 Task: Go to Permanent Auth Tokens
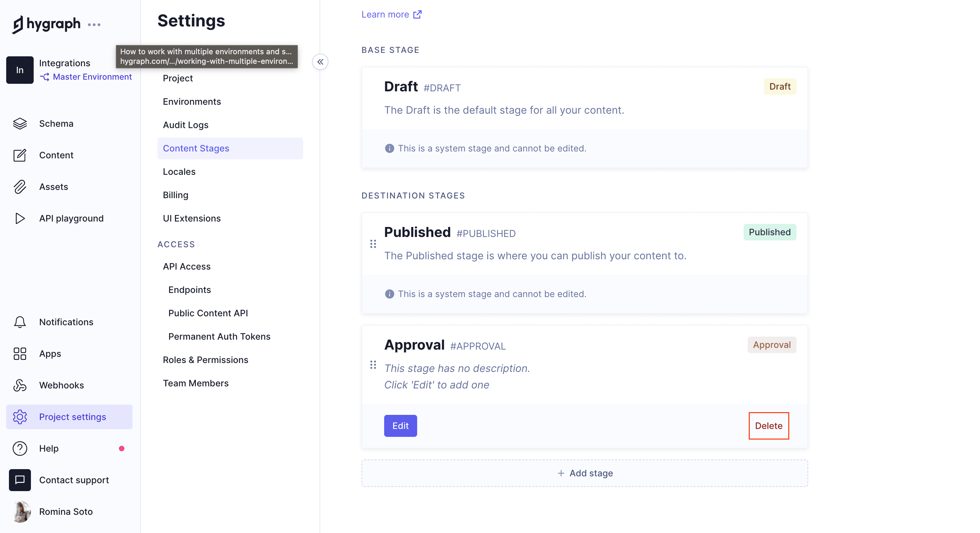click(x=219, y=337)
